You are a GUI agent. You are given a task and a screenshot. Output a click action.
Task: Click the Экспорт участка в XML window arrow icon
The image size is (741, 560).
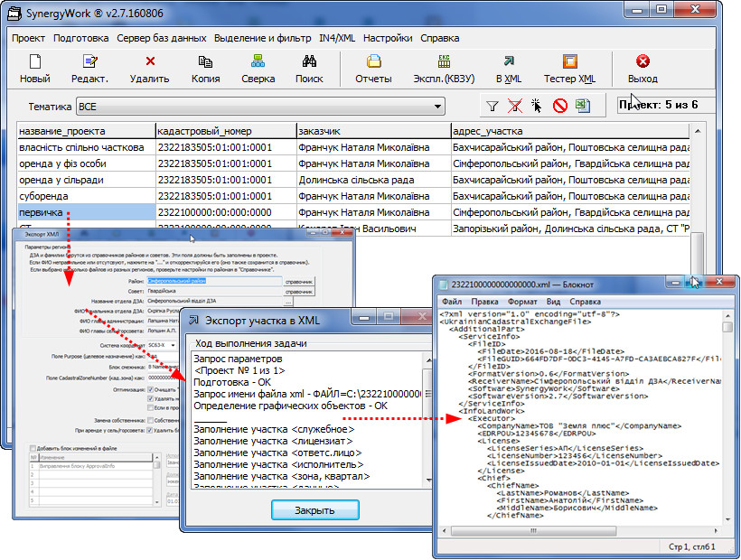[193, 321]
